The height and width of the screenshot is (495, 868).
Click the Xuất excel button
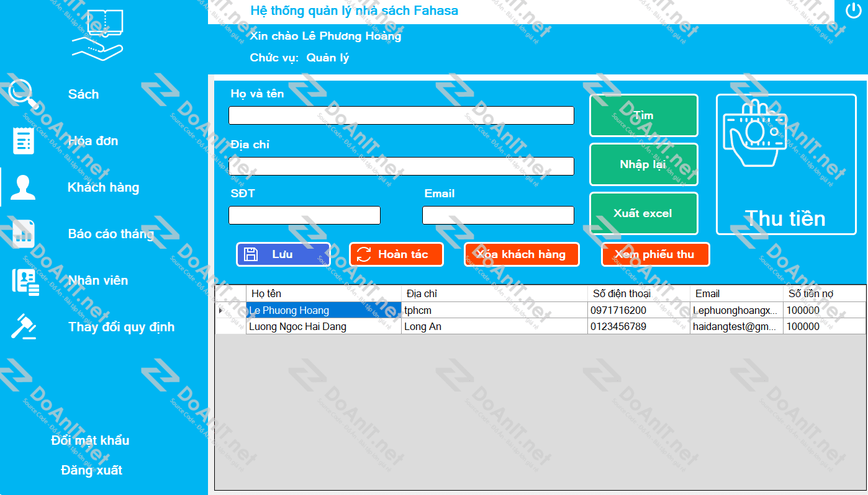pyautogui.click(x=644, y=213)
